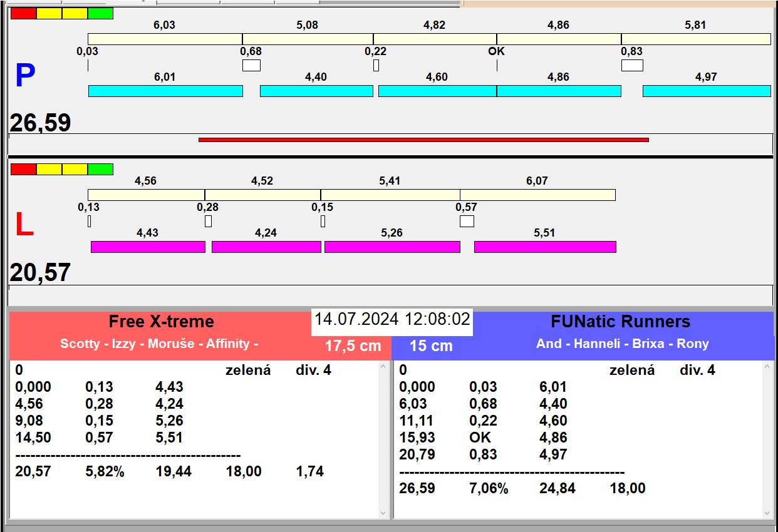Screen dimensions: 778x532
Task: Select the cream bar segment labeled 4,82
Action: click(435, 39)
